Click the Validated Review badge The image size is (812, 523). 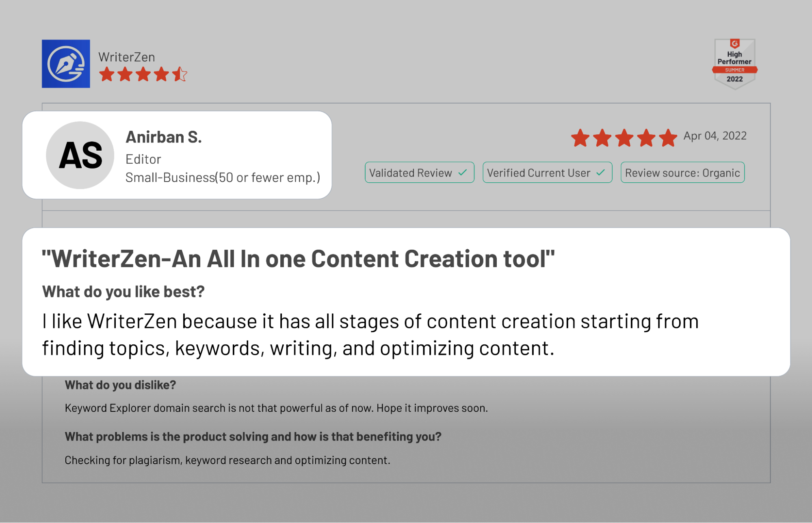(419, 173)
